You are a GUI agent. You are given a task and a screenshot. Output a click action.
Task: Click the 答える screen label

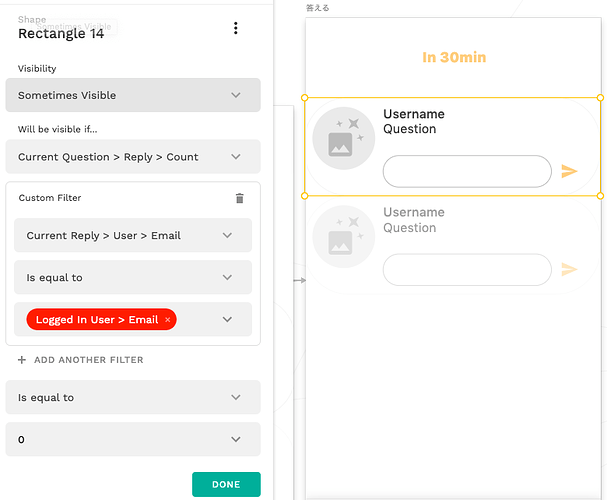point(317,8)
